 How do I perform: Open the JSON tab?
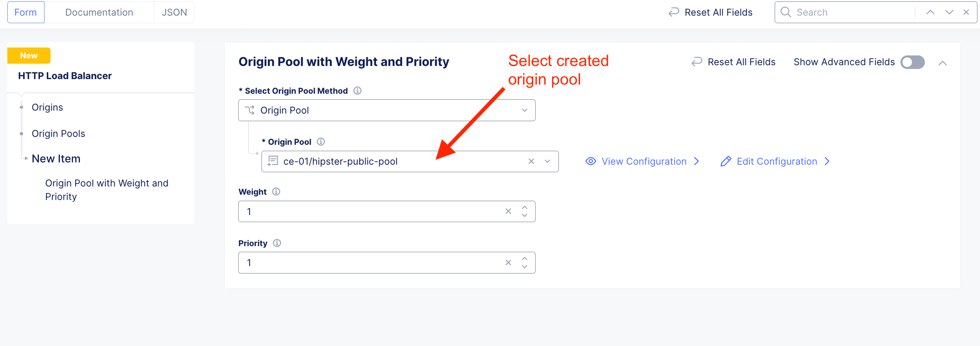(x=174, y=12)
